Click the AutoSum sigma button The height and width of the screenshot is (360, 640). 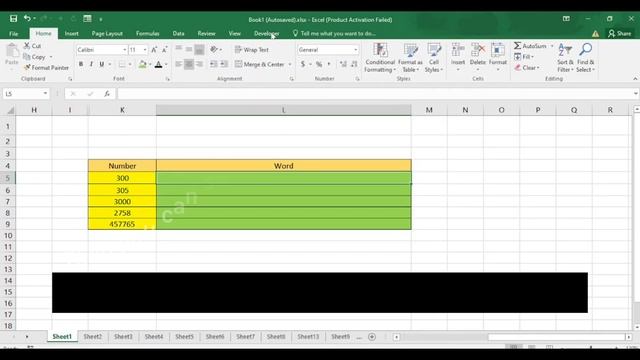point(530,46)
